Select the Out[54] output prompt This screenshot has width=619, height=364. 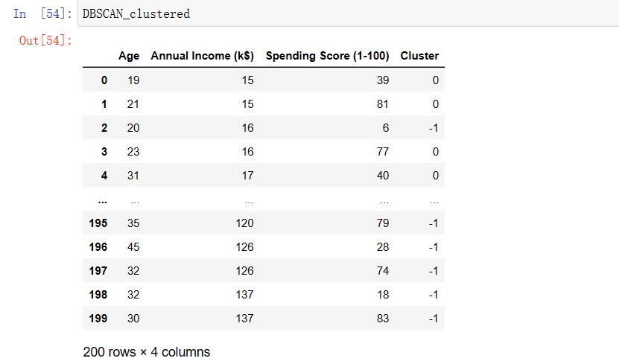coord(45,40)
